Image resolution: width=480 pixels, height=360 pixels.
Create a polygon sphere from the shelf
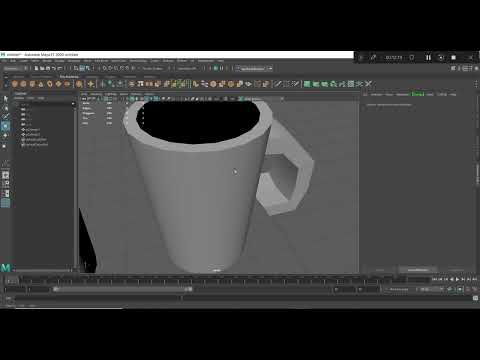[15, 84]
